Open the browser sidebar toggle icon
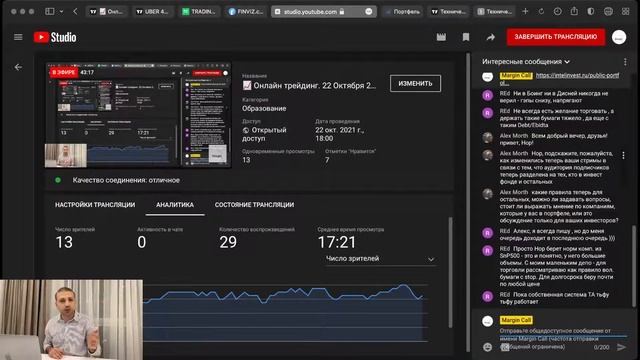The height and width of the screenshot is (360, 640). [50, 11]
